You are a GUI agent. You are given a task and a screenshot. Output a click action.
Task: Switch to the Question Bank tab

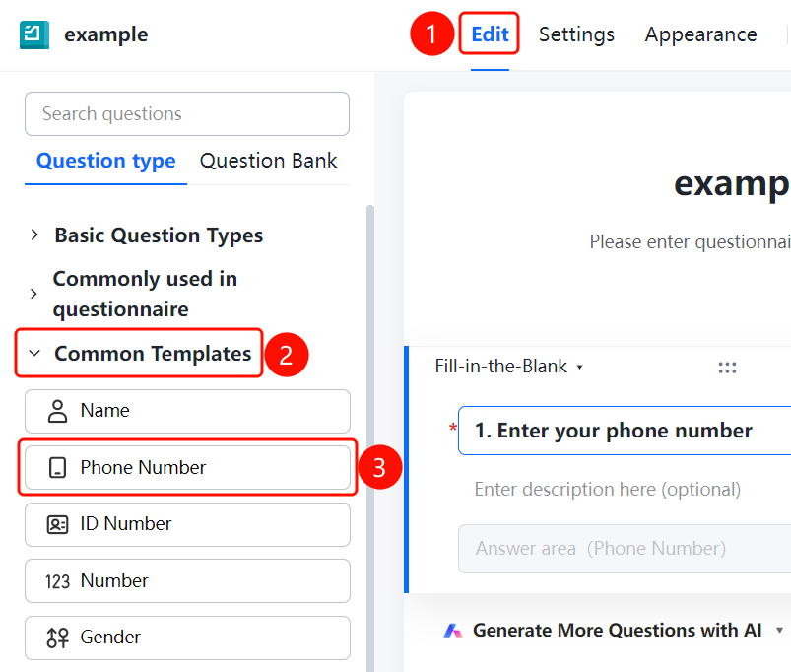click(268, 161)
